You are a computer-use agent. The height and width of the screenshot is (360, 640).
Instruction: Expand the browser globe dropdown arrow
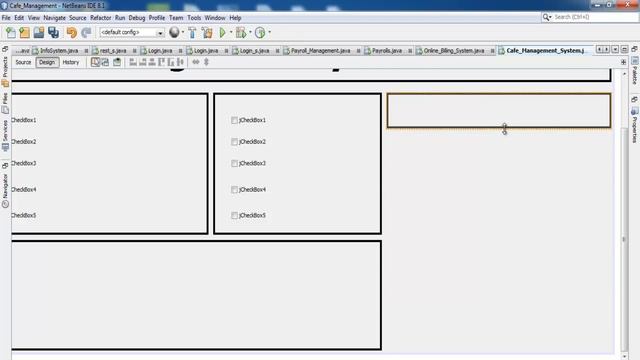pos(183,32)
